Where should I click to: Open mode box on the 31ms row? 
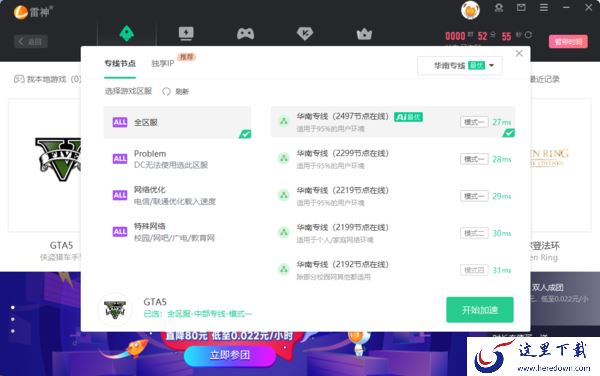coord(474,270)
